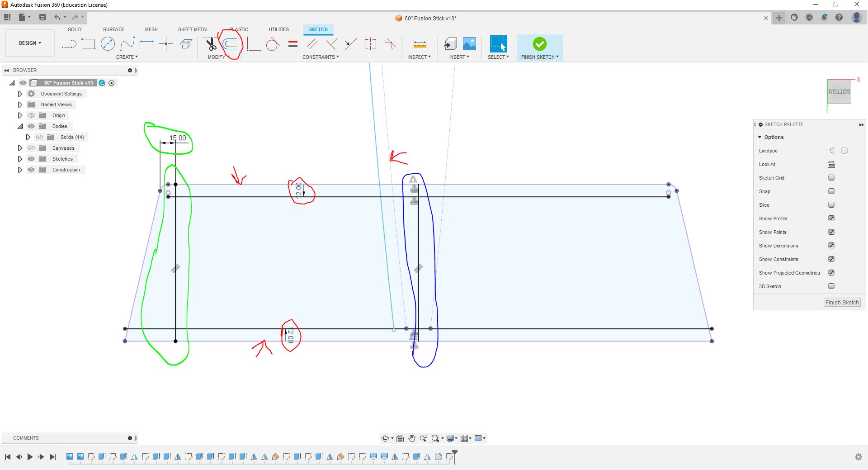
Task: Select the Center Diameter Circle tool
Action: click(x=108, y=44)
